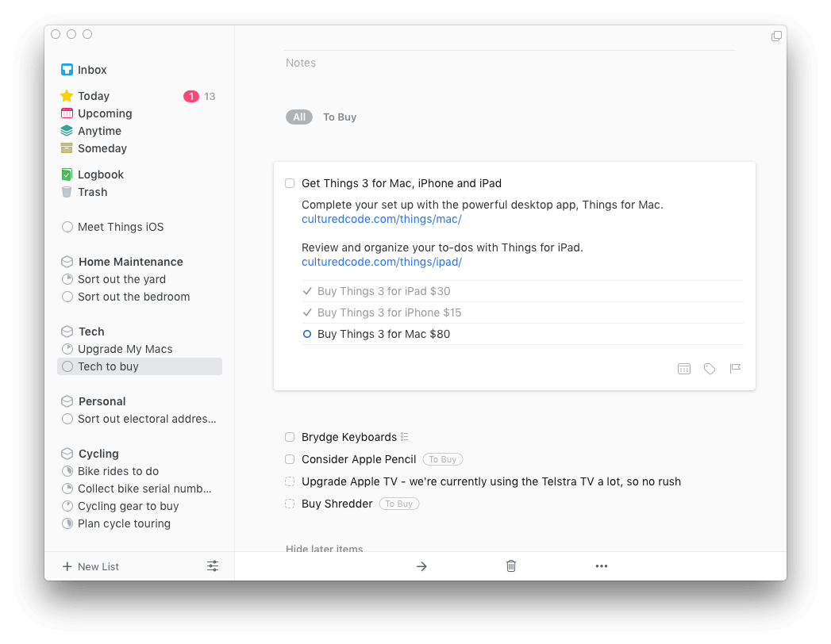Open the more options ellipsis menu
Viewport: 831px width, 644px height.
pos(602,566)
